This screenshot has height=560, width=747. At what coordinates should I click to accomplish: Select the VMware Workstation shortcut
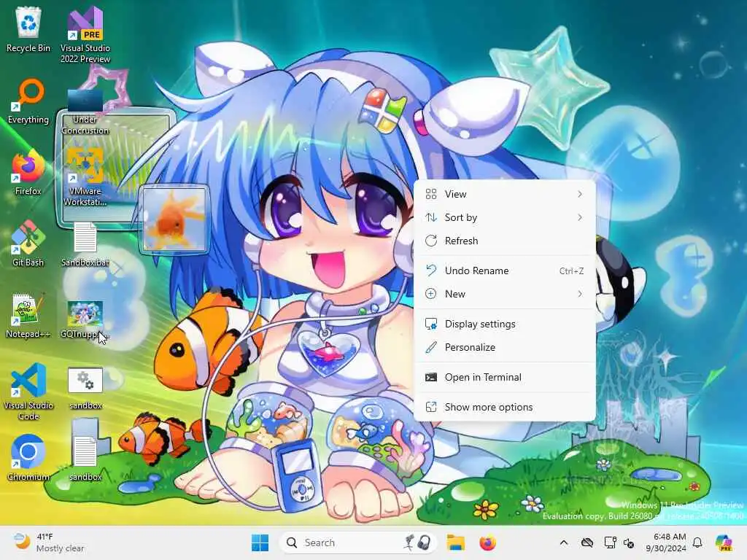pos(85,177)
